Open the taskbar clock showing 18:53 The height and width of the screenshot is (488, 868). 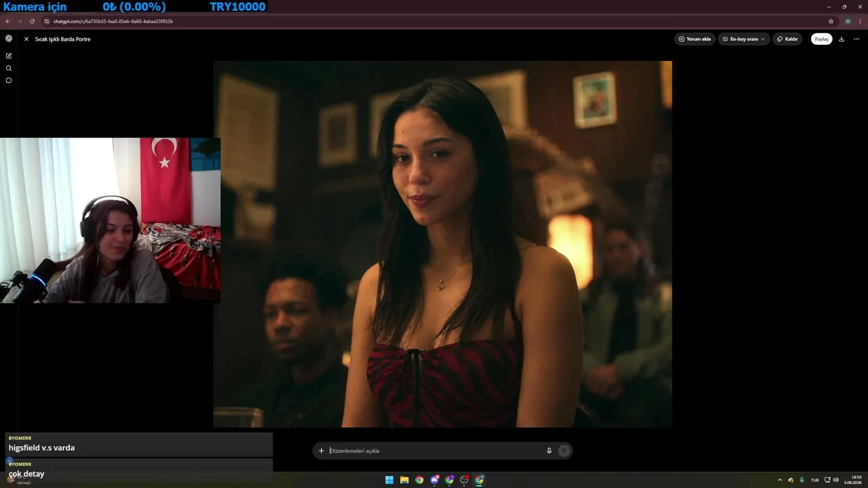coord(853,480)
